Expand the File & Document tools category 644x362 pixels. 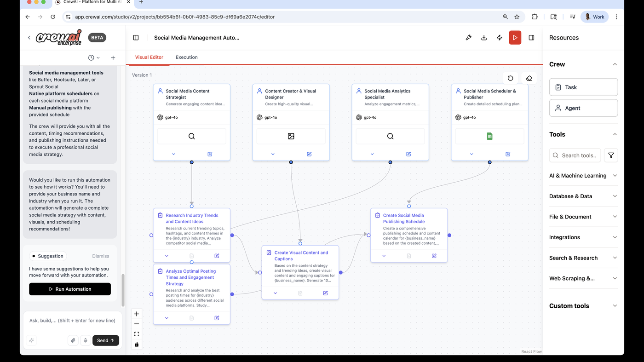click(x=583, y=217)
